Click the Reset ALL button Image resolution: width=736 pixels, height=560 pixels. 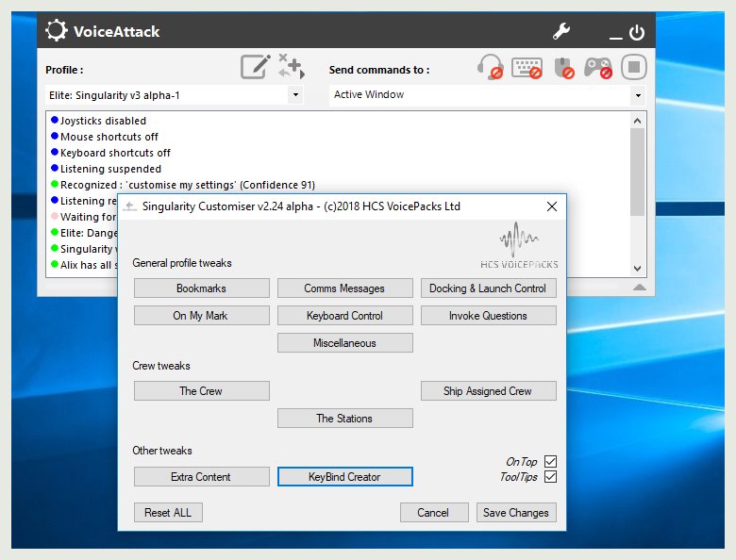[168, 513]
